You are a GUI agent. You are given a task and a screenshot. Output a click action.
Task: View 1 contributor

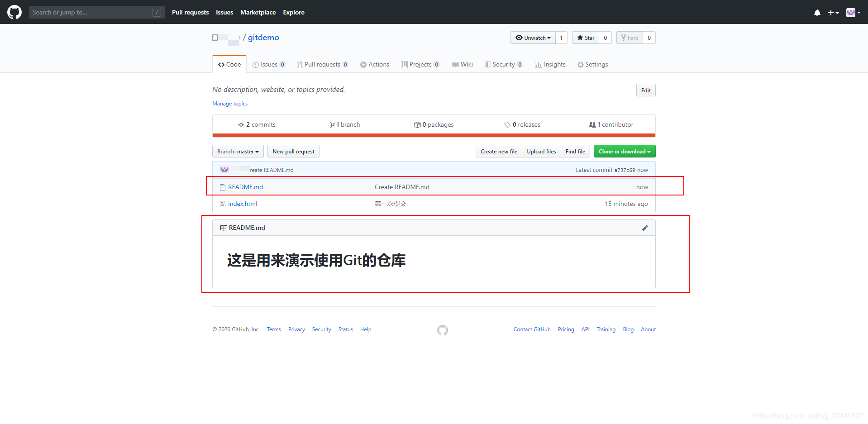click(611, 124)
